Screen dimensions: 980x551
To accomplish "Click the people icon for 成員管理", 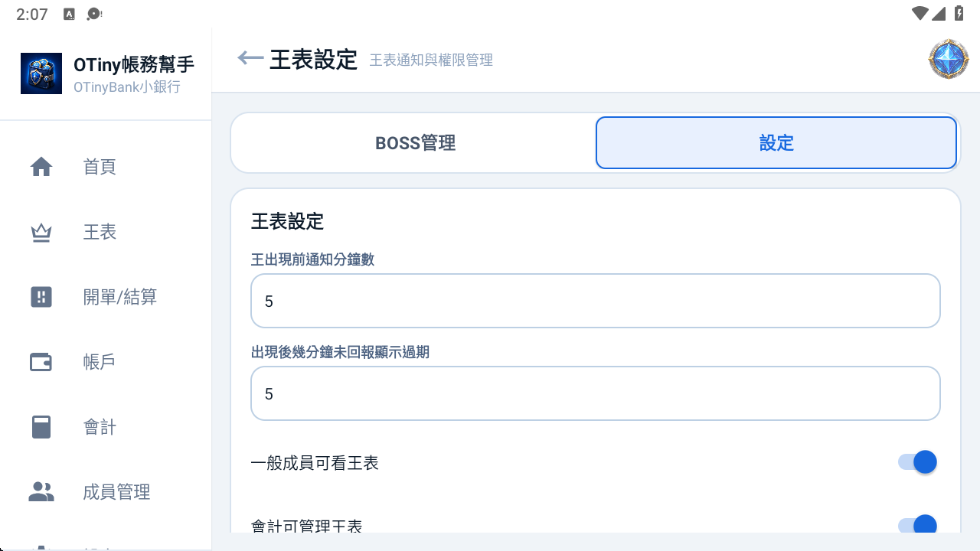I will 41,492.
